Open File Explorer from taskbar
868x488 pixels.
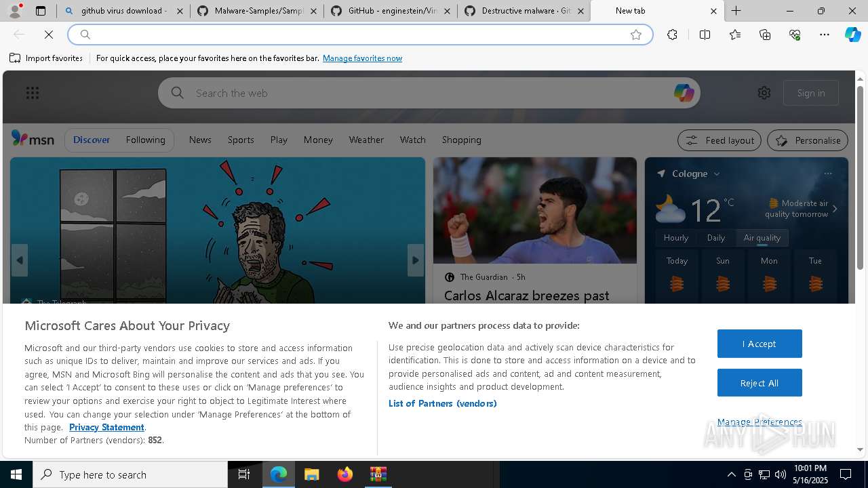tap(312, 474)
